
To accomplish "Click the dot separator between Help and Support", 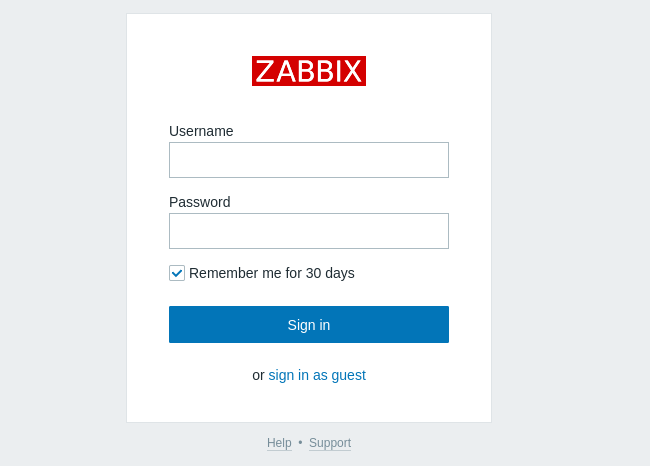I will [x=300, y=443].
